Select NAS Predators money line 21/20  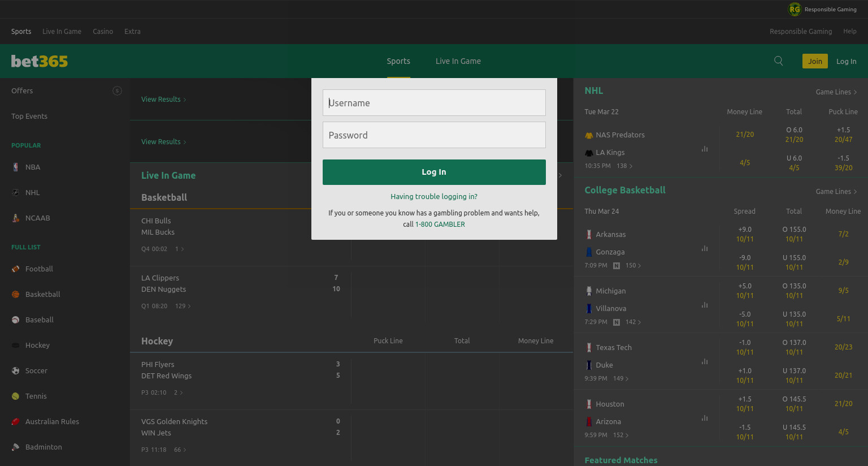[745, 135]
